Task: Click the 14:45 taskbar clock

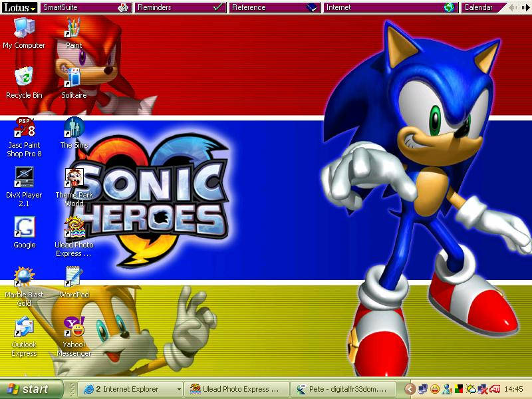Action: coord(513,389)
